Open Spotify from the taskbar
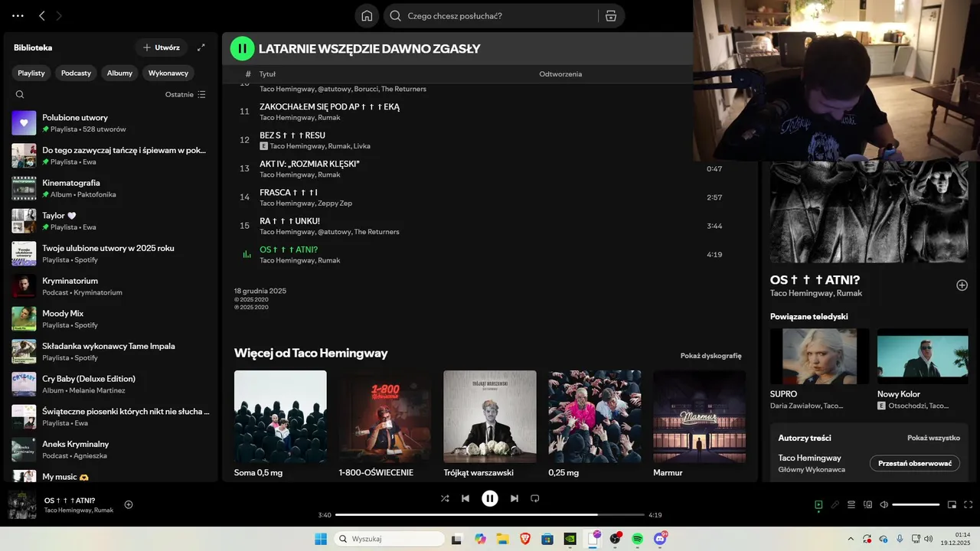Image resolution: width=980 pixels, height=551 pixels. click(x=638, y=539)
